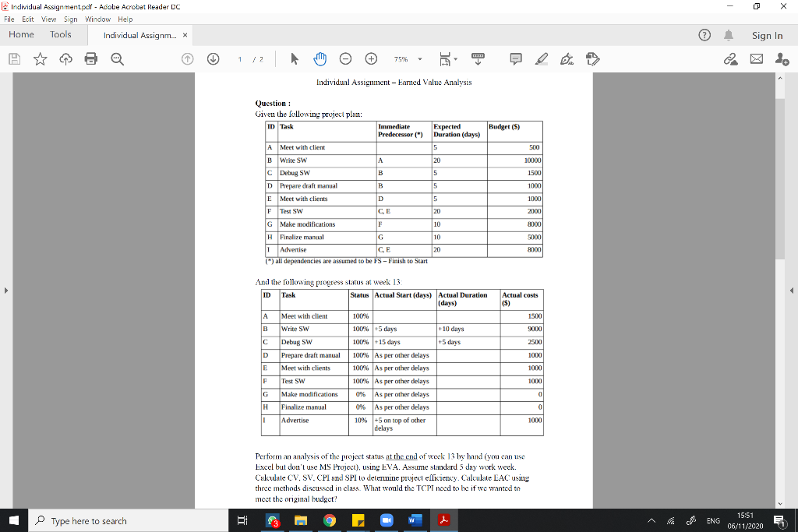This screenshot has height=532, width=798.
Task: Go to next page with the down arrow
Action: pyautogui.click(x=213, y=58)
